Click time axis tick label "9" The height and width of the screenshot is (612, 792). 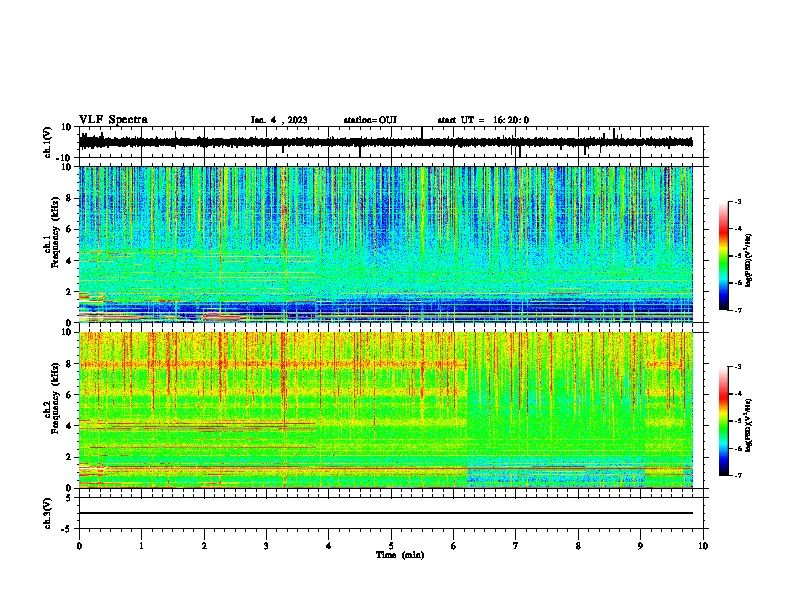click(x=640, y=546)
